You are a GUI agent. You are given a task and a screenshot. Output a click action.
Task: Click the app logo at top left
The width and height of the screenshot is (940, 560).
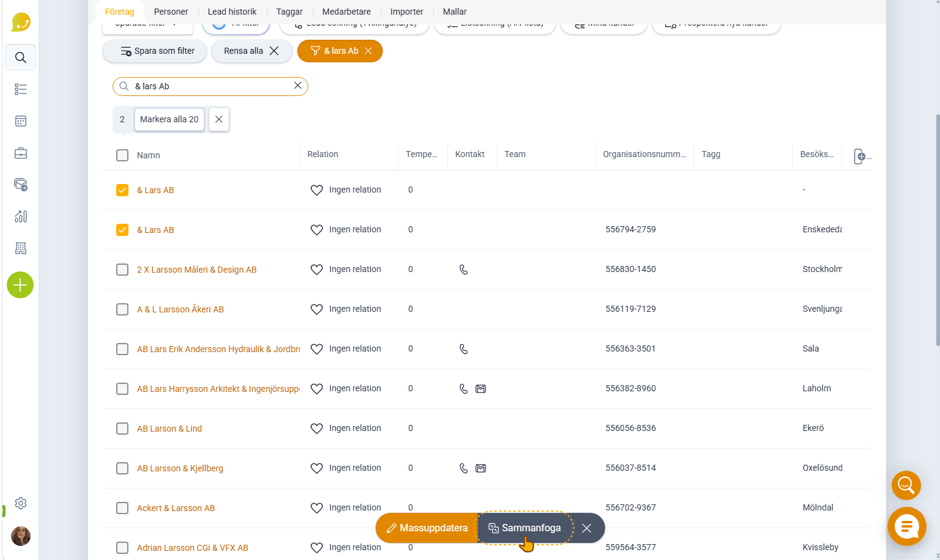click(21, 22)
